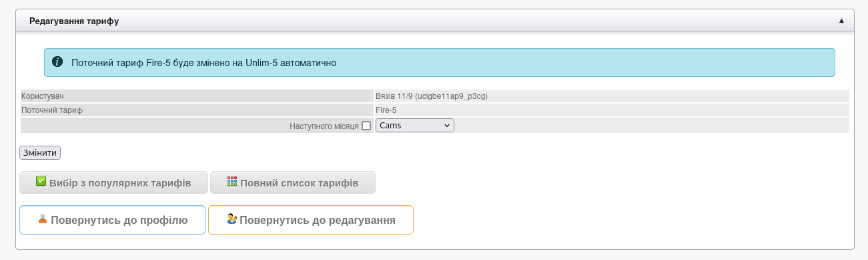Select the user value Вязів 11/9 text
The image size is (868, 260).
pos(432,96)
